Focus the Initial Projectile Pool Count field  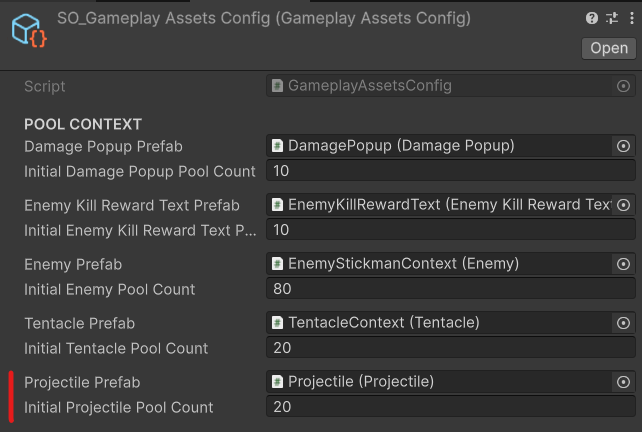click(450, 407)
